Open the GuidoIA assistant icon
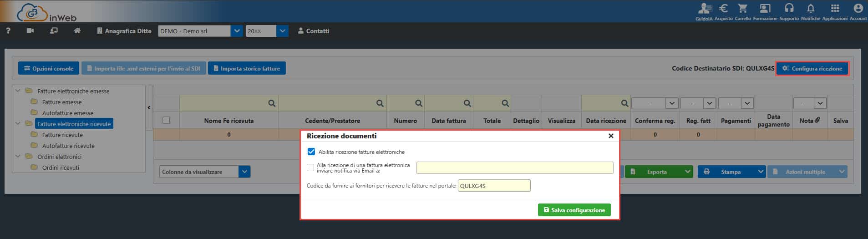The width and height of the screenshot is (868, 239). (x=704, y=9)
